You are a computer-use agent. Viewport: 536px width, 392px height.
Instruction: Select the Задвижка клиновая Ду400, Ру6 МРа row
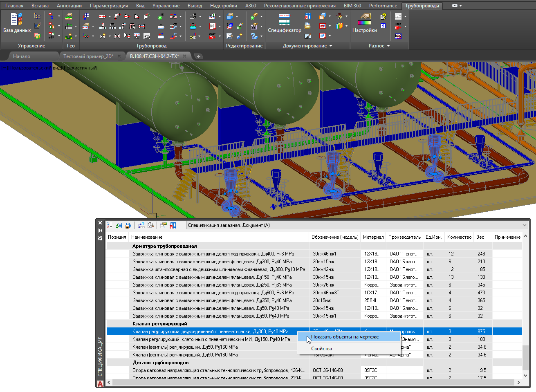pyautogui.click(x=314, y=254)
